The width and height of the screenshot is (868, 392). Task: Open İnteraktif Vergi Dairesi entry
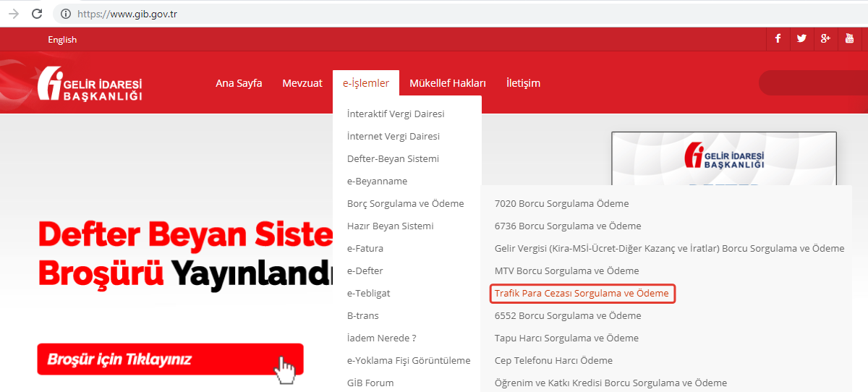[396, 114]
